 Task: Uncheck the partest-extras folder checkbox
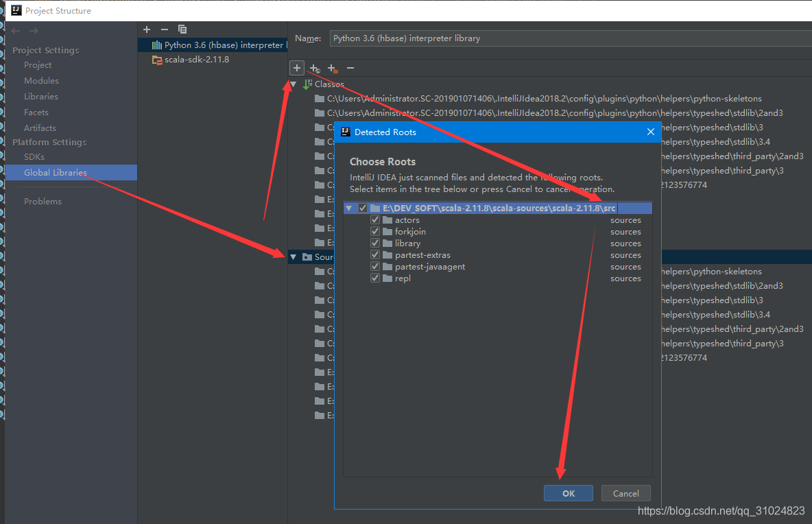375,254
